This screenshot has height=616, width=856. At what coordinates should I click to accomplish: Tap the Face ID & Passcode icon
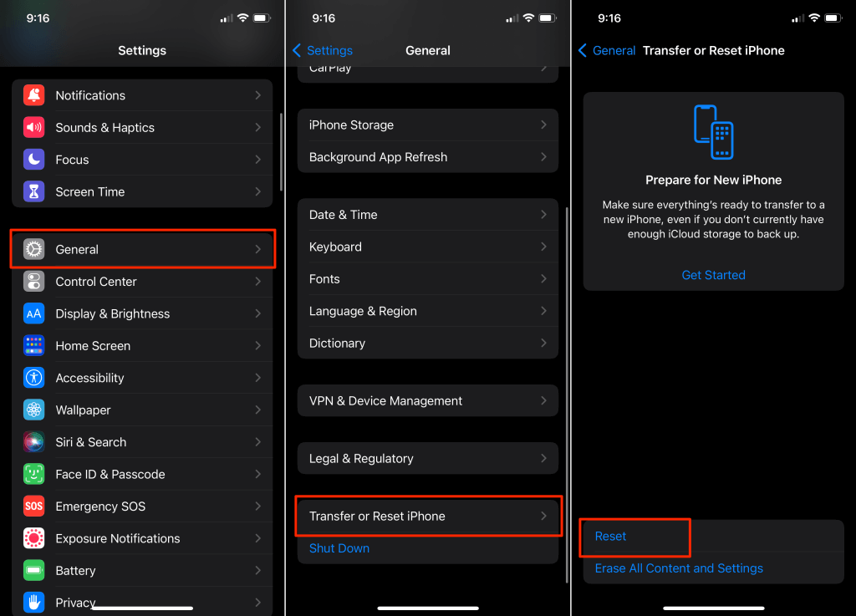[33, 474]
